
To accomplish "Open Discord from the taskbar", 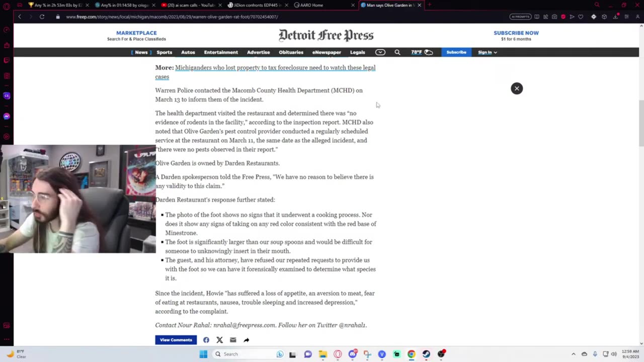I will click(x=353, y=354).
